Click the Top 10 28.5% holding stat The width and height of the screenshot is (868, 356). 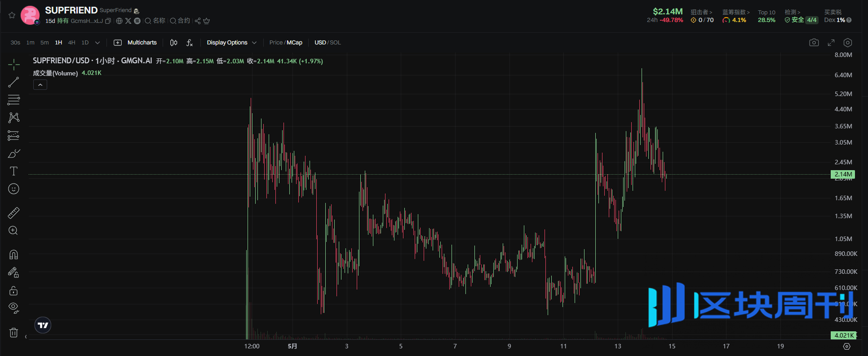tap(766, 17)
